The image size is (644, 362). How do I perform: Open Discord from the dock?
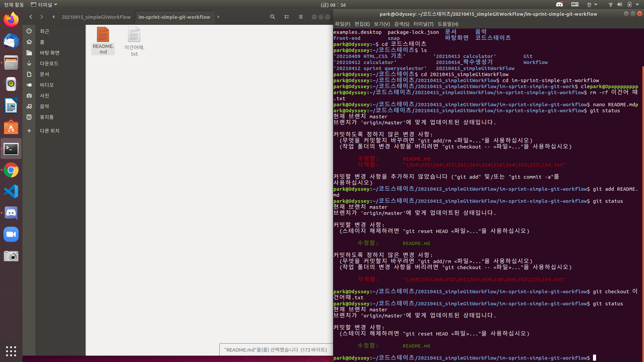[11, 213]
